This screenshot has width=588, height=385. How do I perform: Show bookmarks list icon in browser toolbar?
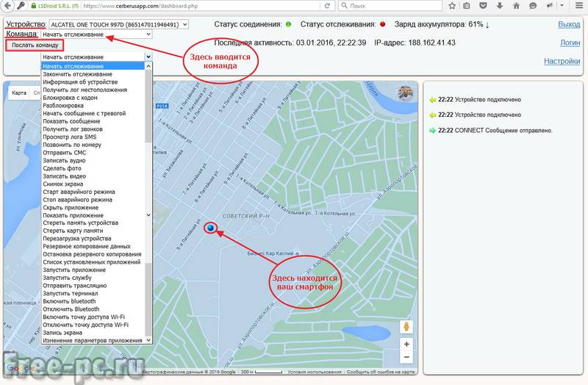point(467,6)
